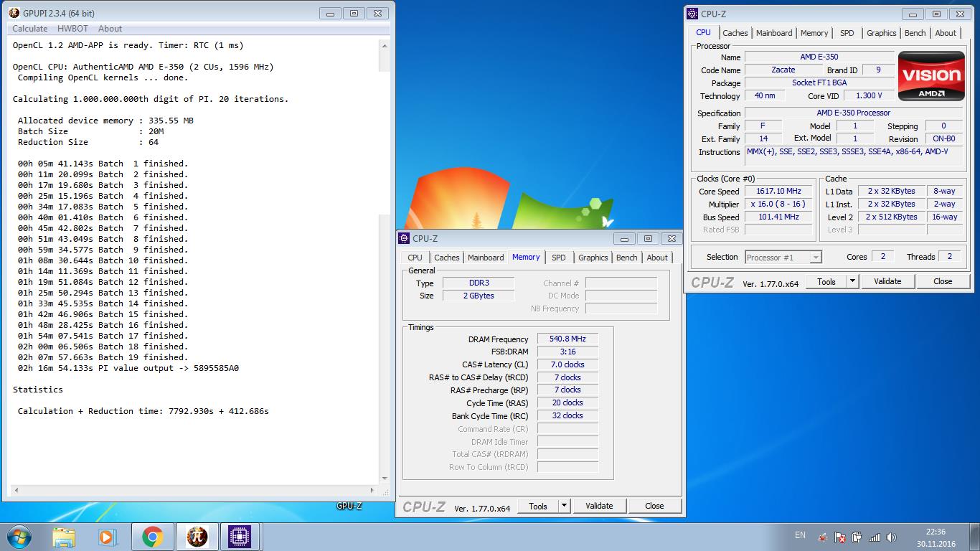This screenshot has height=551, width=980.
Task: Open Graphics tab in CPU-Z CPU window
Action: point(882,33)
